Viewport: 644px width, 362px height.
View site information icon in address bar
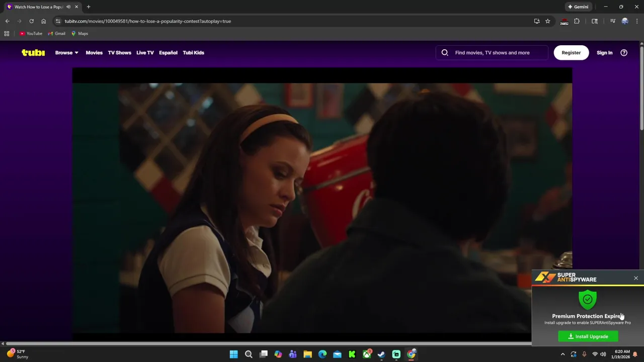[x=58, y=21]
